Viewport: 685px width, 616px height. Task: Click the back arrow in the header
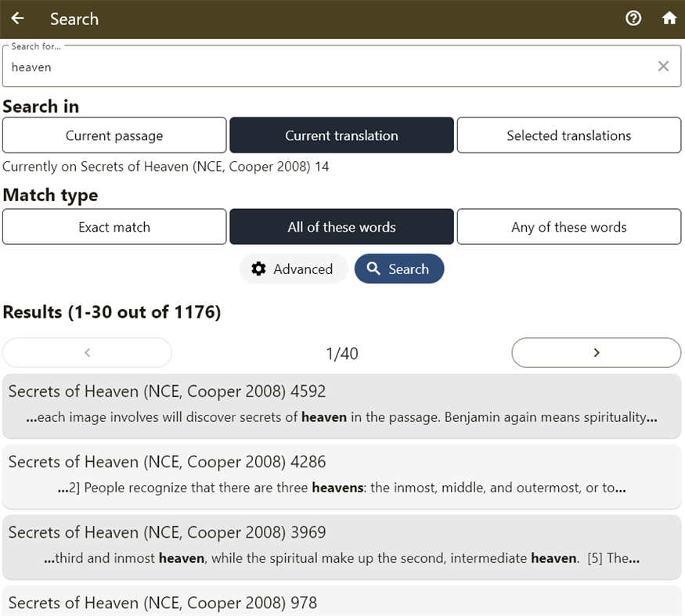[x=17, y=18]
